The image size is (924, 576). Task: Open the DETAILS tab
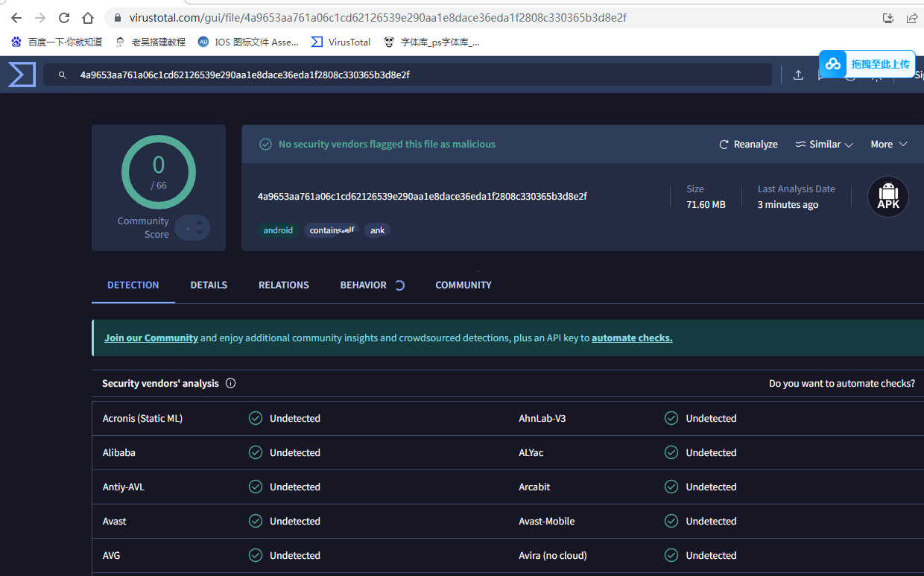pos(209,285)
